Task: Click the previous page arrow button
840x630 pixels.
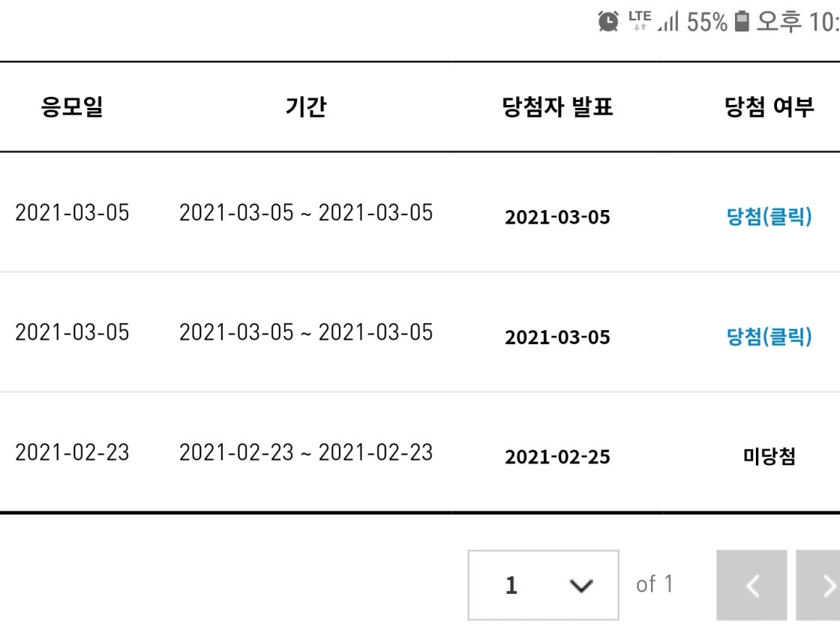Action: tap(751, 585)
